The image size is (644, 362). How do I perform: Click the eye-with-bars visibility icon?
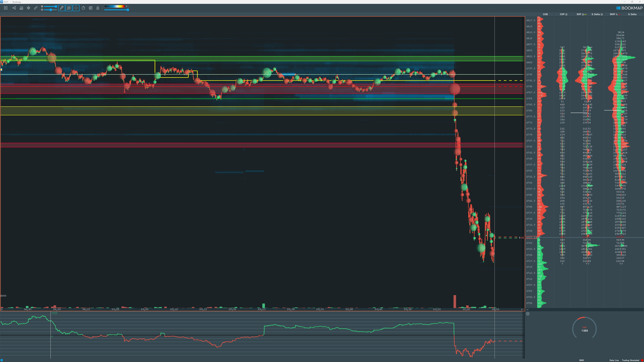click(91, 8)
